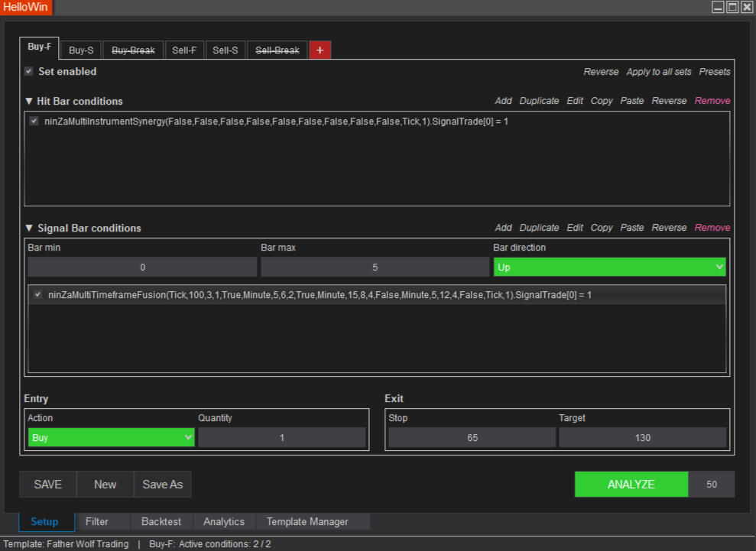Open the Sell-Break tab
756x551 pixels.
click(277, 50)
